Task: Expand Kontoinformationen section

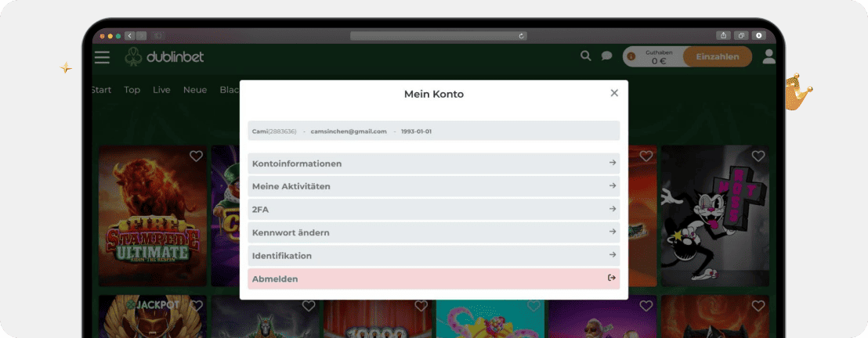Action: tap(433, 164)
